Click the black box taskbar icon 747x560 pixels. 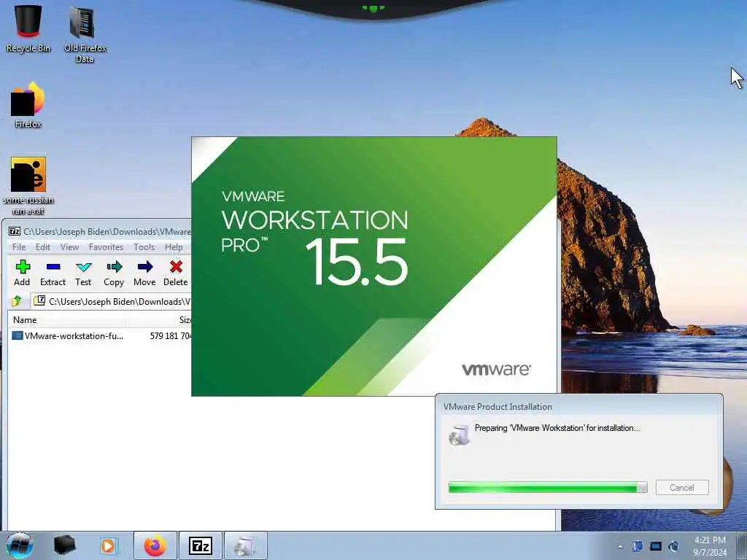point(64,545)
